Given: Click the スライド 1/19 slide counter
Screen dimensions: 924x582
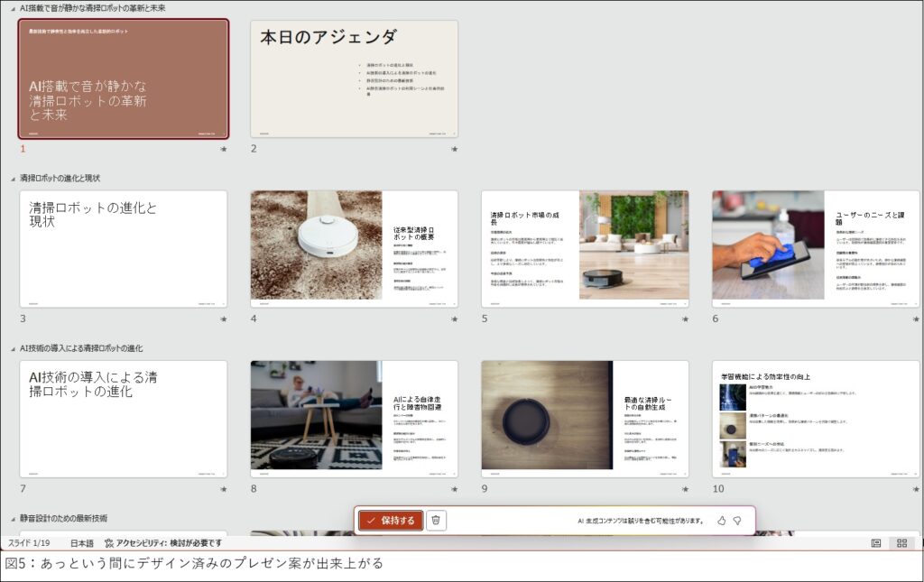Looking at the screenshot, I should point(29,543).
